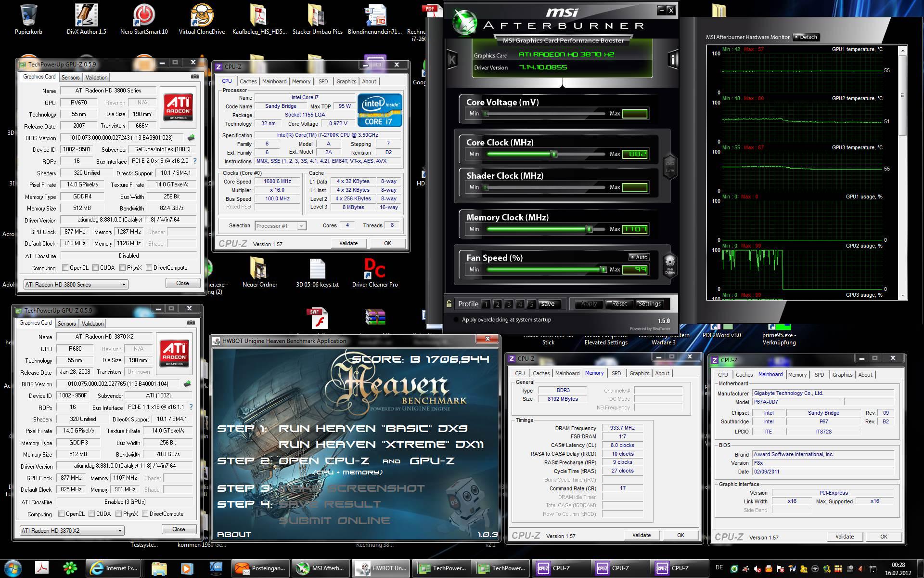Switch to Posteingang taskbar button
Image resolution: width=924 pixels, height=578 pixels.
(261, 568)
